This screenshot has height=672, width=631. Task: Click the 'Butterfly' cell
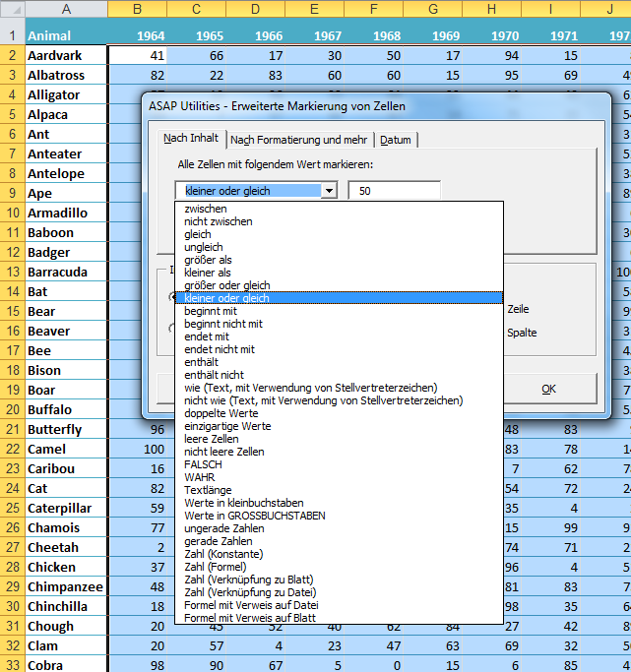[66, 429]
